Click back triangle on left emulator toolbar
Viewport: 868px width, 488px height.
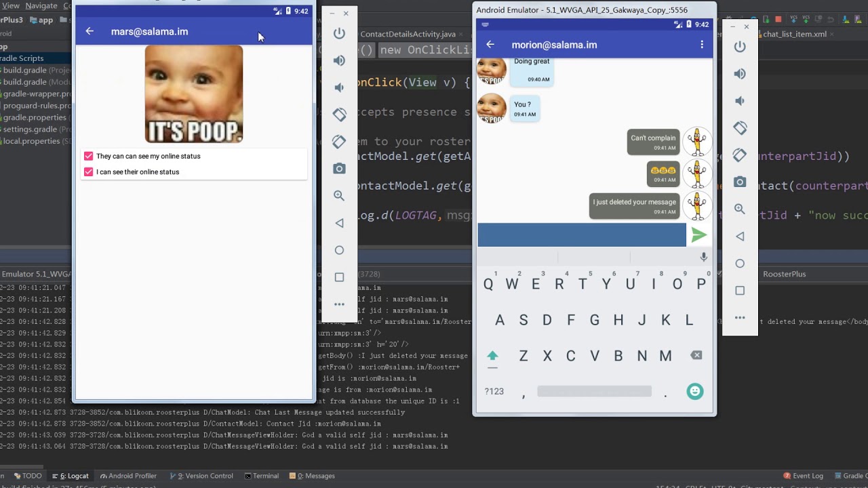coord(339,223)
